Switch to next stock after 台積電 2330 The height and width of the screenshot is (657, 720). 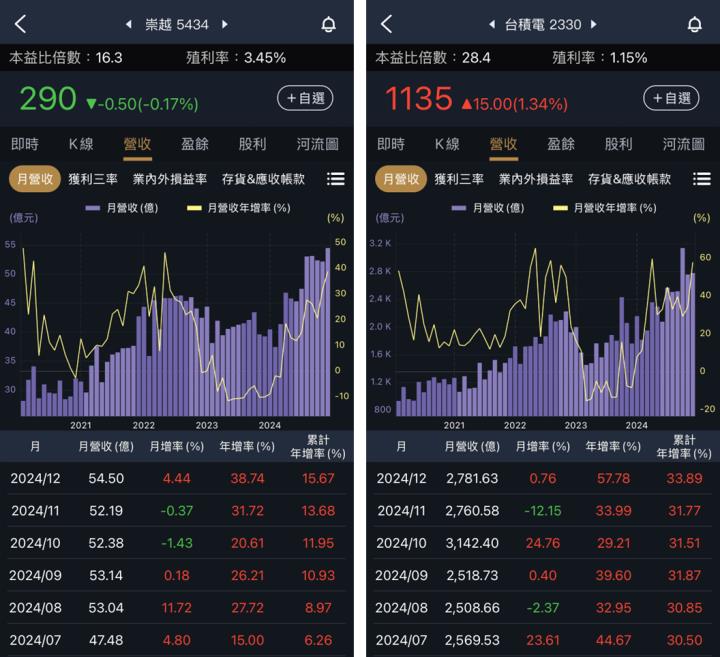click(x=594, y=24)
